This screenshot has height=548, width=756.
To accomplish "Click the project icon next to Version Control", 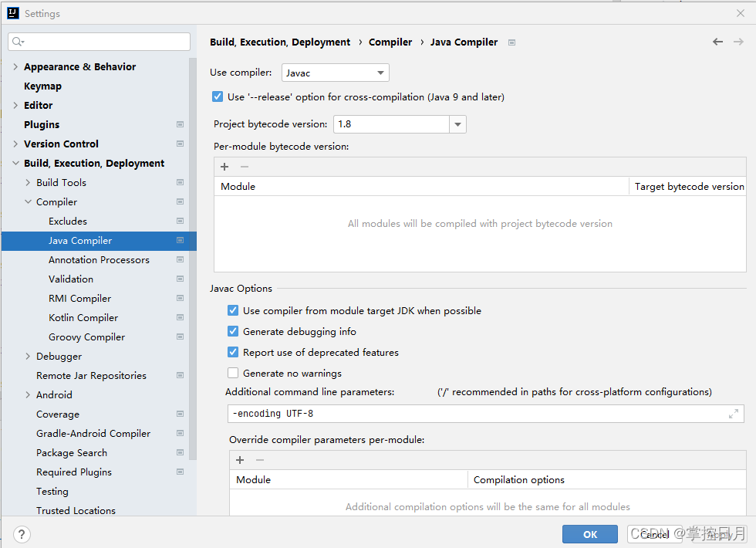I will pyautogui.click(x=180, y=144).
